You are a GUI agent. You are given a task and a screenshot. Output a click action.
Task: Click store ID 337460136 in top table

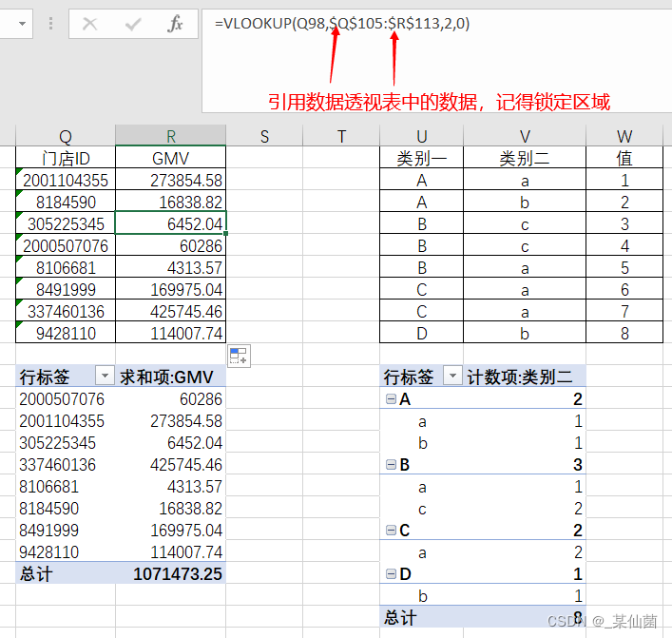(66, 311)
